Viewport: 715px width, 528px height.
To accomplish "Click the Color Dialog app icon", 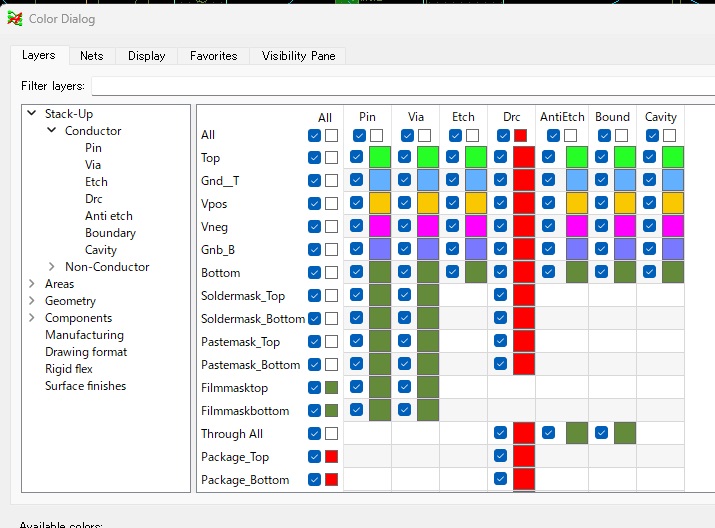I will tap(15, 18).
